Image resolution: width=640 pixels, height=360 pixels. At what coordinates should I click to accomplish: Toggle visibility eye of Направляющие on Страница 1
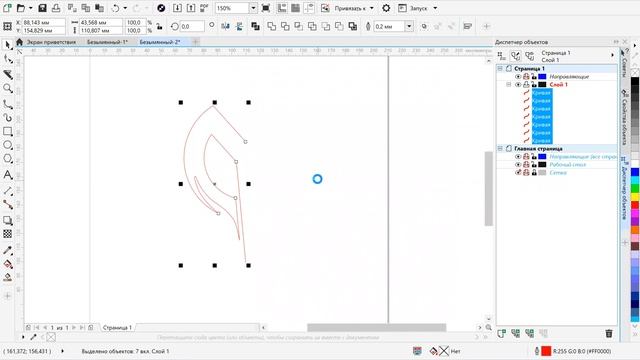click(518, 76)
